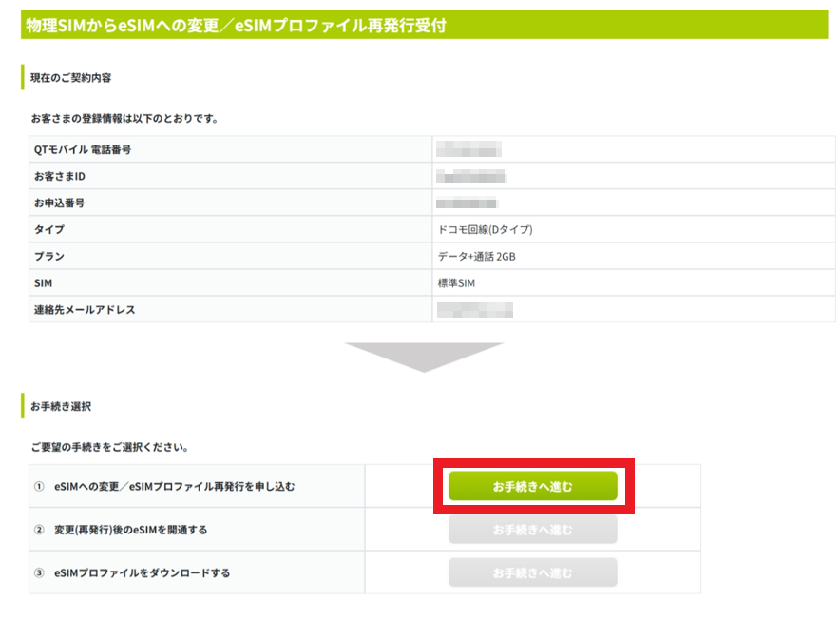840x620 pixels.
Task: Click the green page title banner
Action: click(x=424, y=25)
